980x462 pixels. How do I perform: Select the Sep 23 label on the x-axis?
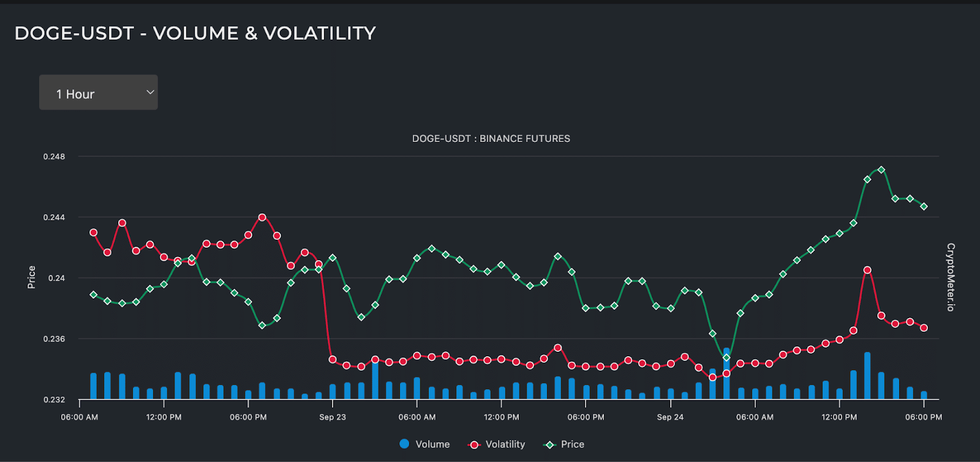click(333, 417)
